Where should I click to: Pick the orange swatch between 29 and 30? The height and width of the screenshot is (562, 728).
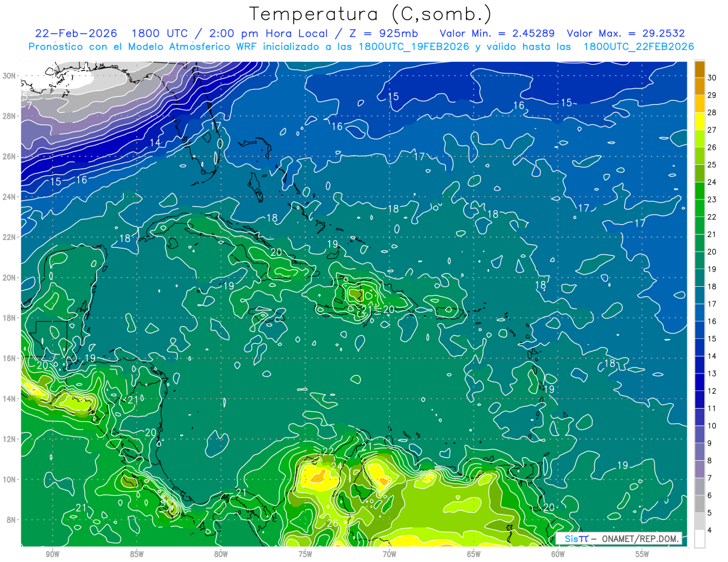point(699,86)
